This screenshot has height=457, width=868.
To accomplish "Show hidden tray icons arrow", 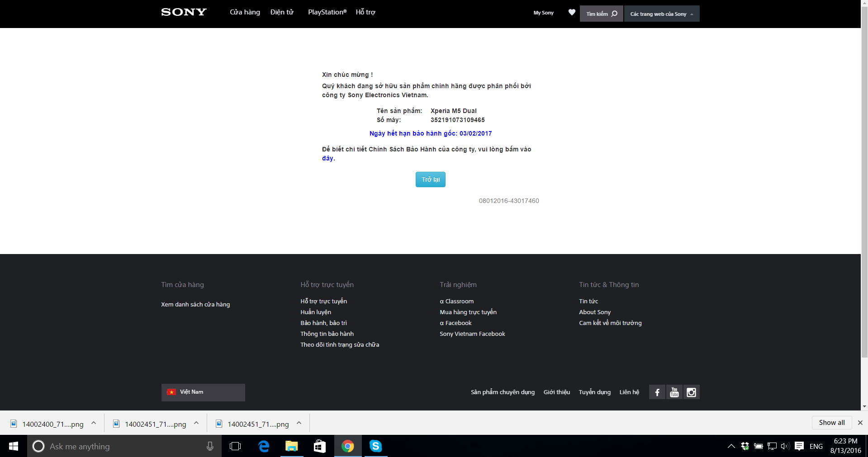I will [x=731, y=446].
